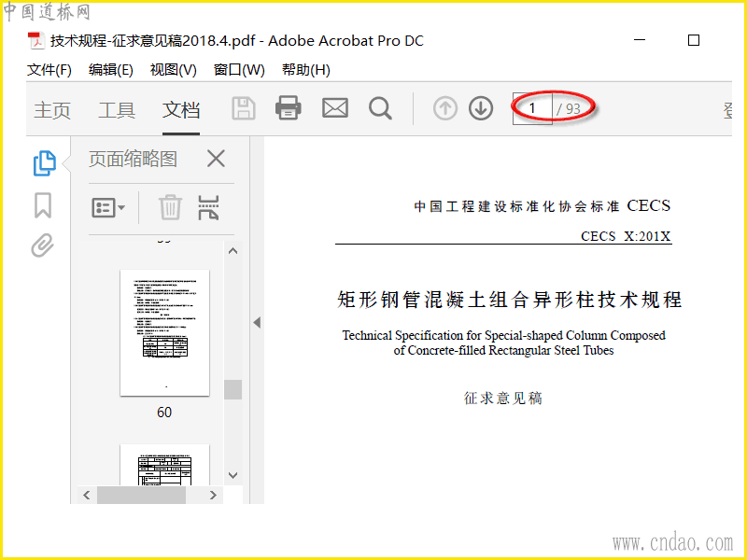Open Page Thumbnails panel icon in sidebar
The height and width of the screenshot is (560, 747).
(45, 163)
